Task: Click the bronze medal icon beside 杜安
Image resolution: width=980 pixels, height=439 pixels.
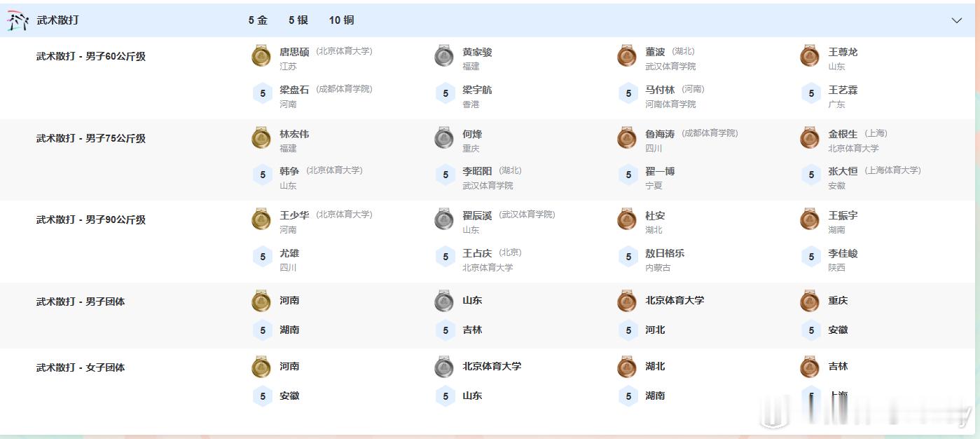Action: coord(627,219)
